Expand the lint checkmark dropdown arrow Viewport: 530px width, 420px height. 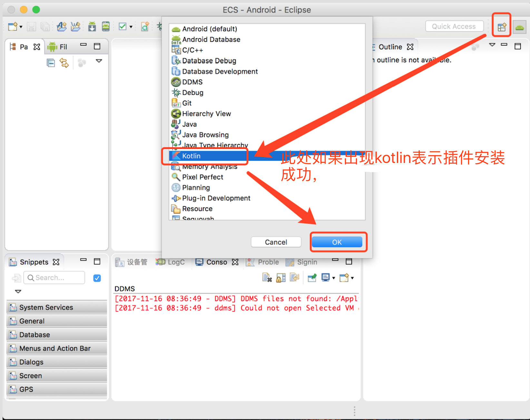pos(131,27)
